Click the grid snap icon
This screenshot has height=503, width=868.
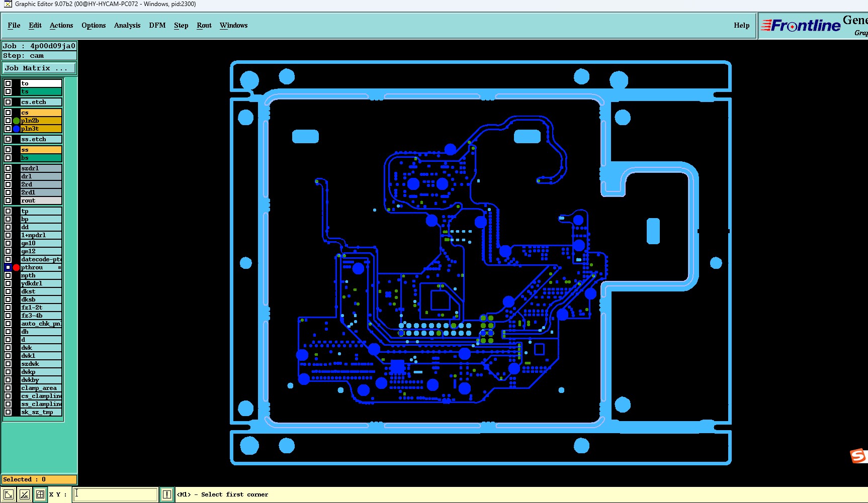pos(40,494)
